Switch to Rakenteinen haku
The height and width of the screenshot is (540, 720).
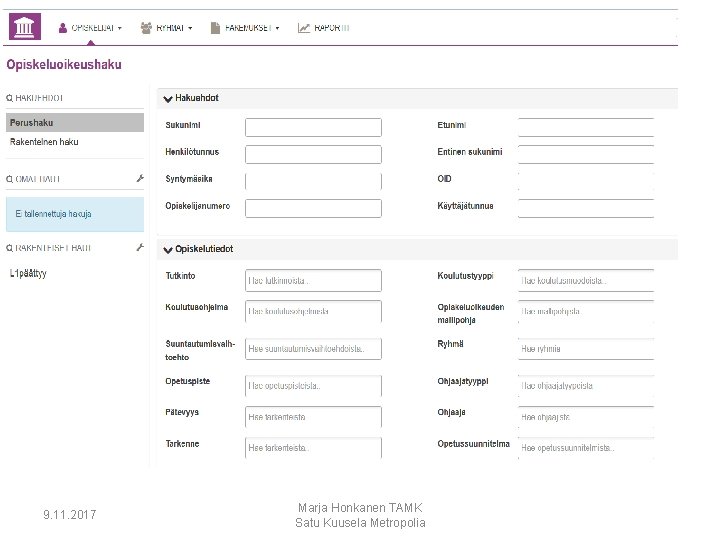[x=44, y=142]
